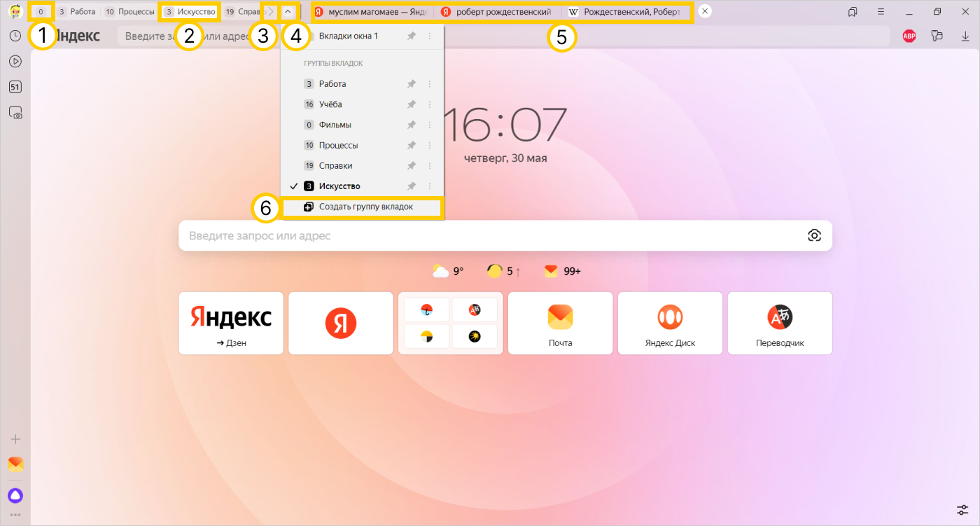Open three-dots options for Учёба group
Screen dimensions: 980x526
coord(430,104)
